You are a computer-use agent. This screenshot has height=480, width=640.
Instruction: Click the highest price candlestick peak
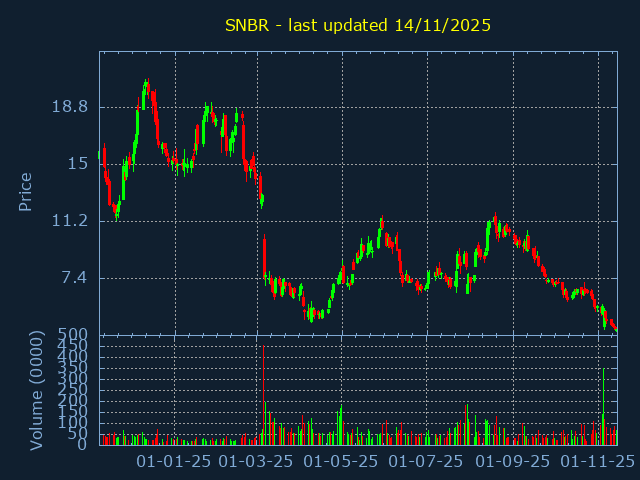[x=147, y=82]
